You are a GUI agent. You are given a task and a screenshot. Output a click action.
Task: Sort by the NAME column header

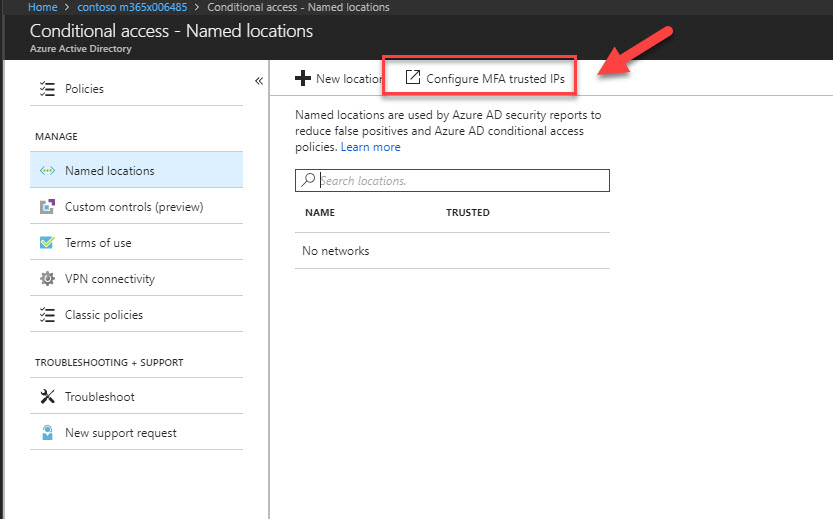[320, 212]
